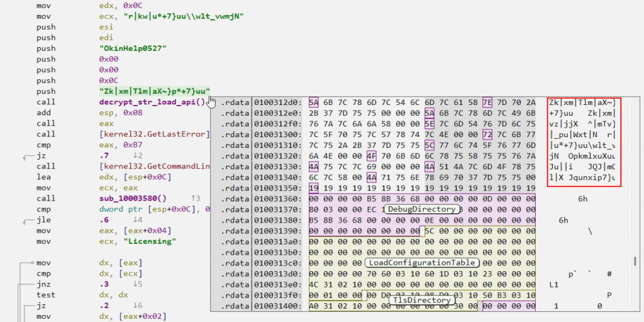Click the gutter branch arrow beside jnz .3

point(26,284)
